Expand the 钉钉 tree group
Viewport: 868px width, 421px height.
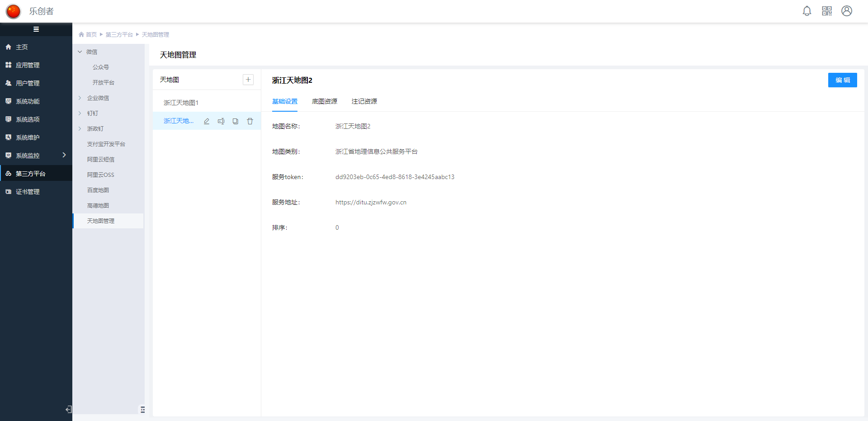coord(80,114)
